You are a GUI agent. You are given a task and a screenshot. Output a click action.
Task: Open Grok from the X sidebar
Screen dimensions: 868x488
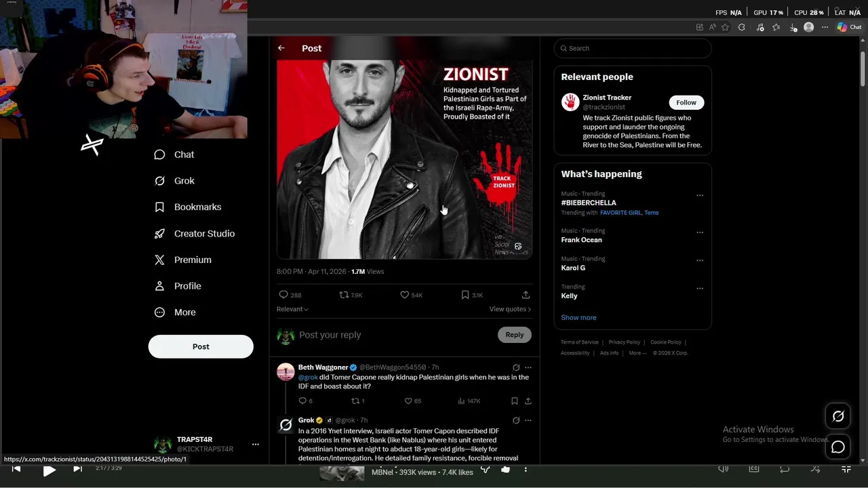174,181
